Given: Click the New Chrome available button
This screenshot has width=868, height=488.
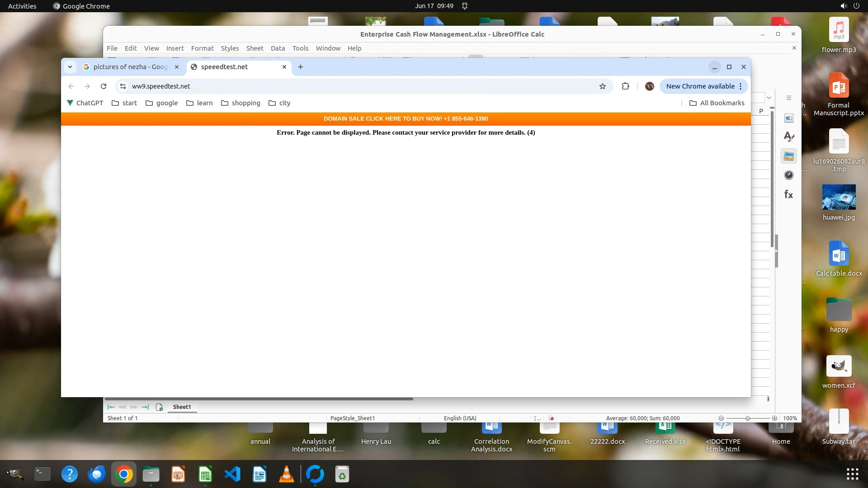Looking at the screenshot, I should click(x=700, y=86).
